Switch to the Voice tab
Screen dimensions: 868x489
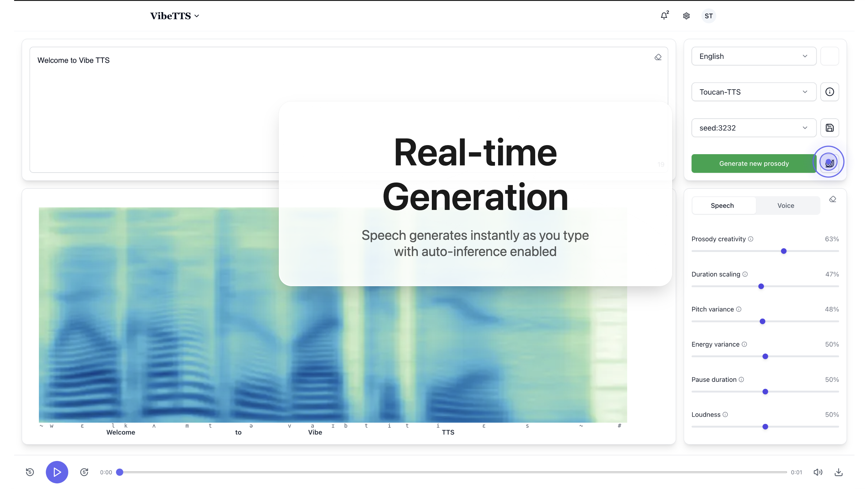click(x=786, y=206)
